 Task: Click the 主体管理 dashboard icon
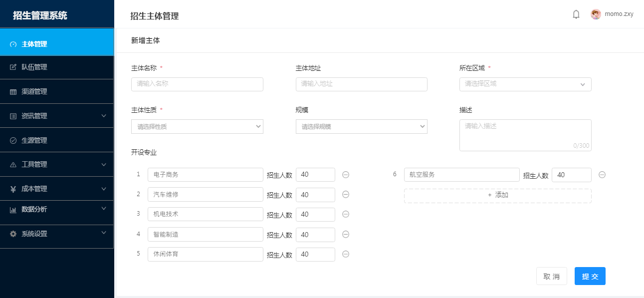click(x=13, y=44)
